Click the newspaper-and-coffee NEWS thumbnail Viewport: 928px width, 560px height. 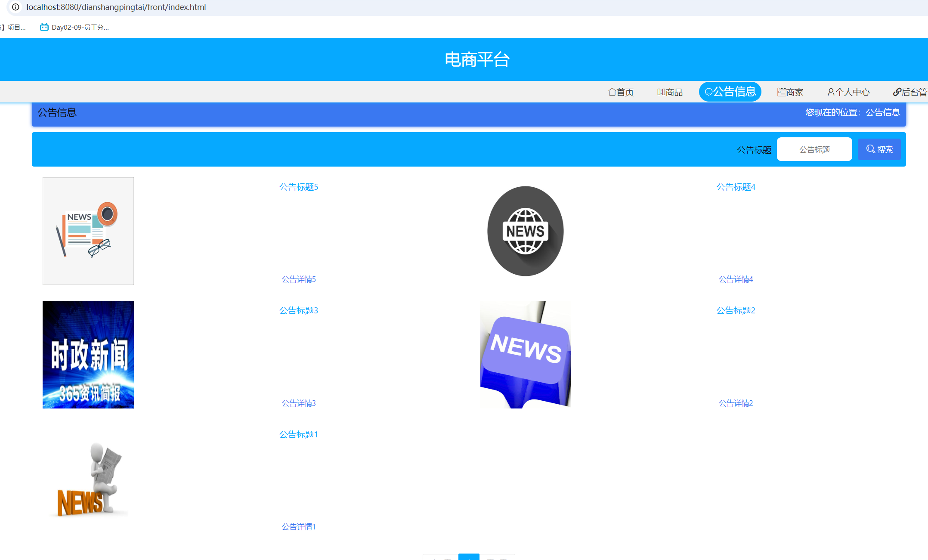coord(88,231)
